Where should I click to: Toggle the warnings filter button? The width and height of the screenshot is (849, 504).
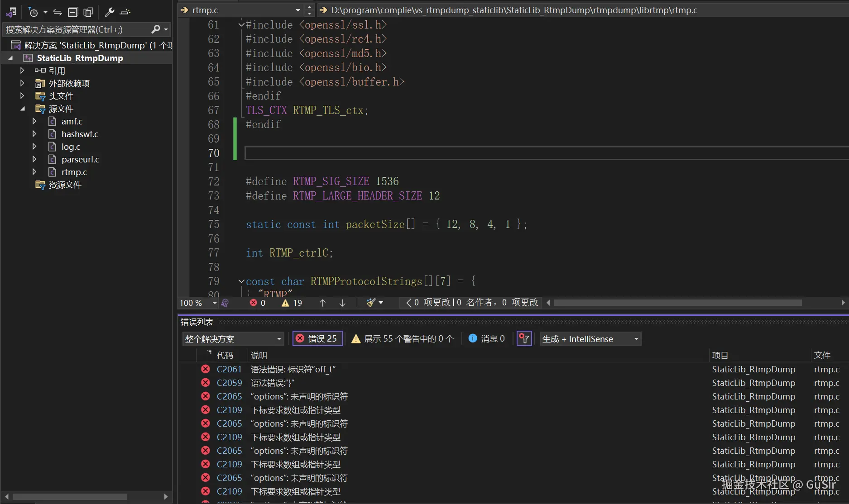pos(403,338)
